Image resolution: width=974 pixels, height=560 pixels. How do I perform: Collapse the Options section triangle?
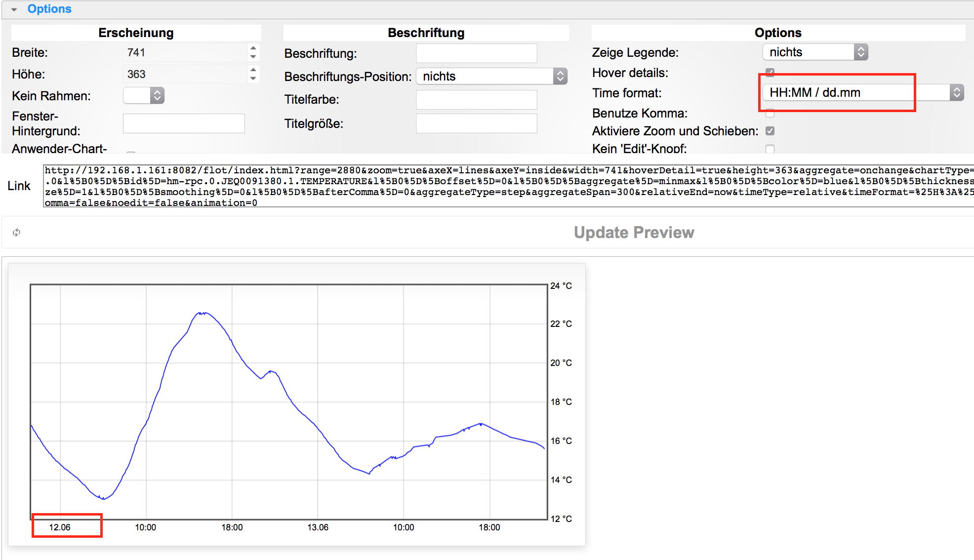[14, 9]
